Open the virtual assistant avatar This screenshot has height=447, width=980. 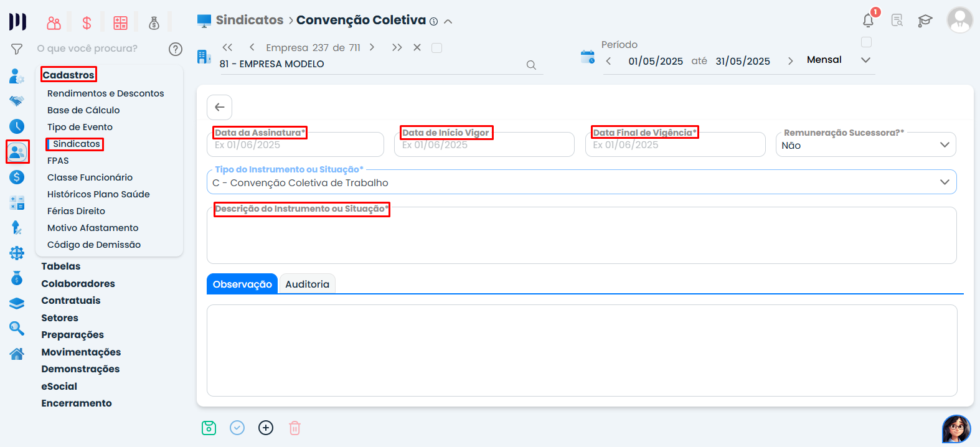tap(956, 429)
